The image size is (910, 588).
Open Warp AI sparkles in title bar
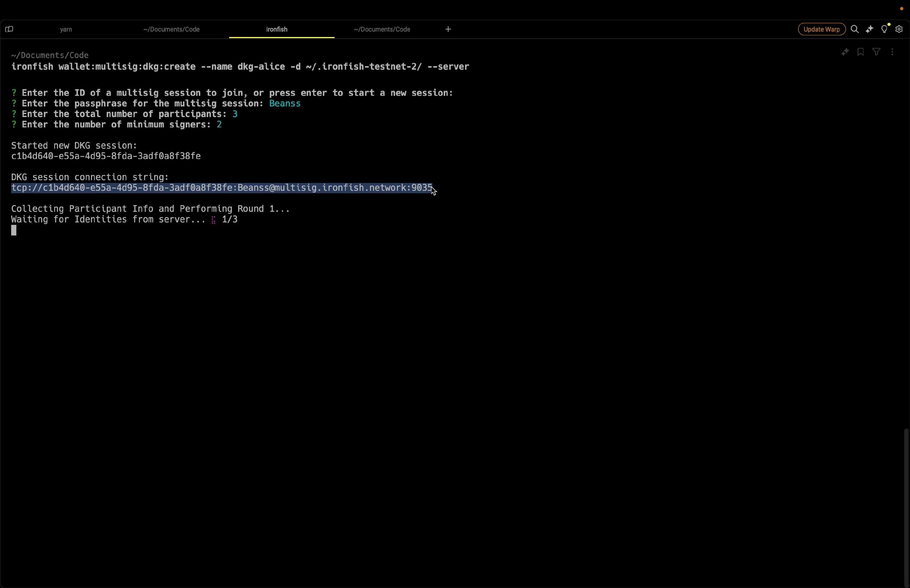click(x=869, y=29)
